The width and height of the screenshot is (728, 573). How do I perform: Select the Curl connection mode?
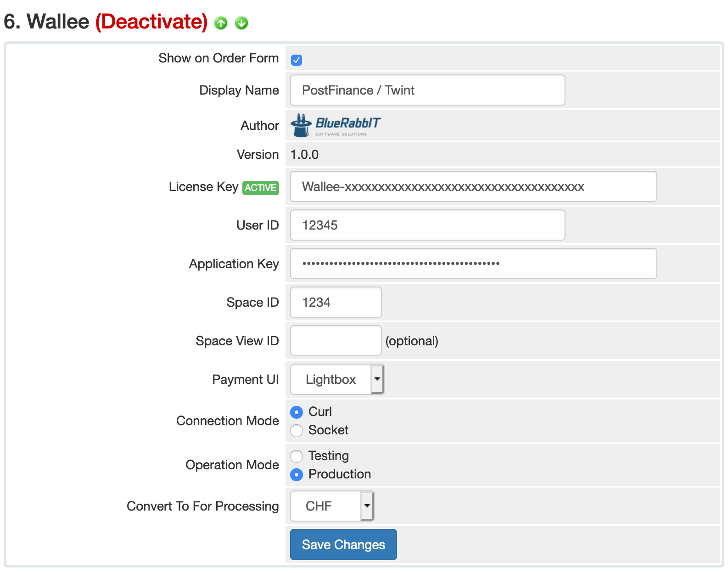[297, 412]
